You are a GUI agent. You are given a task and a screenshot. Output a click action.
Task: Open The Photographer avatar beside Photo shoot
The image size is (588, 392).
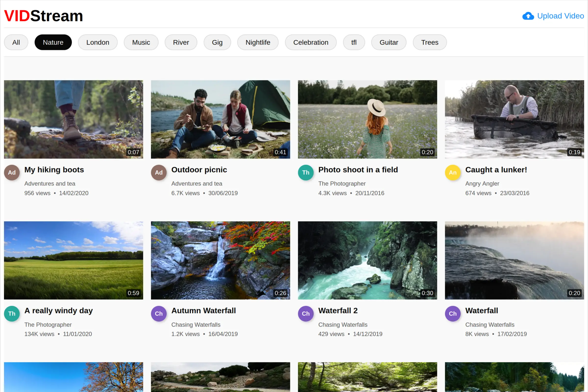306,172
